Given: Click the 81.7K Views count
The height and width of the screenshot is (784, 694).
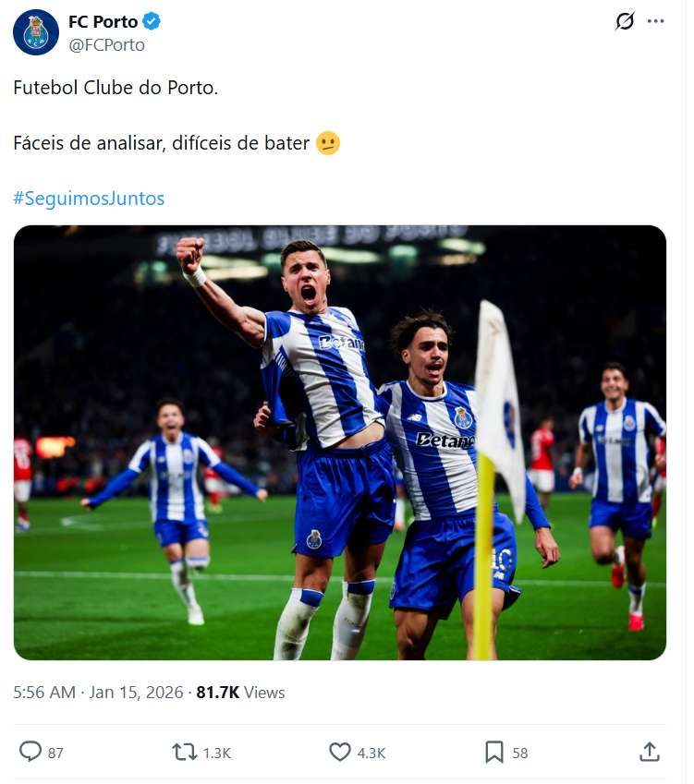Looking at the screenshot, I should (240, 692).
